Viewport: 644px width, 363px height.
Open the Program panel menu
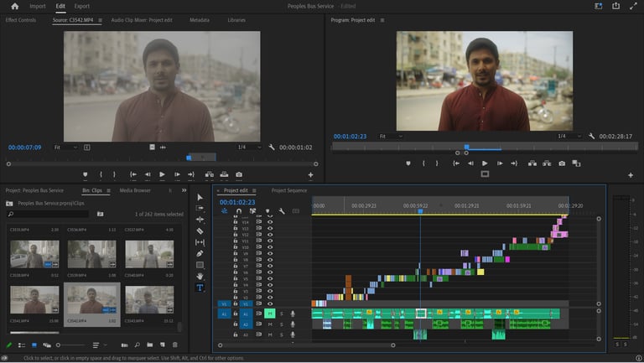[382, 20]
